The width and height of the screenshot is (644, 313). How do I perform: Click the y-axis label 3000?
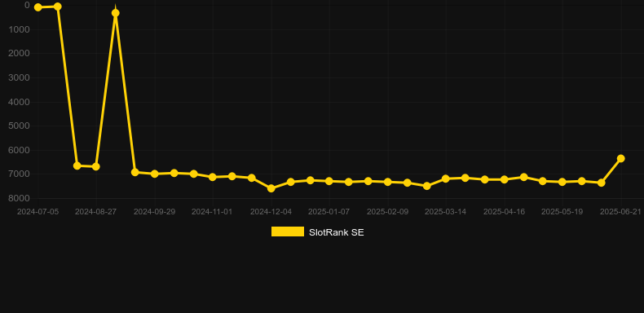pos(20,77)
